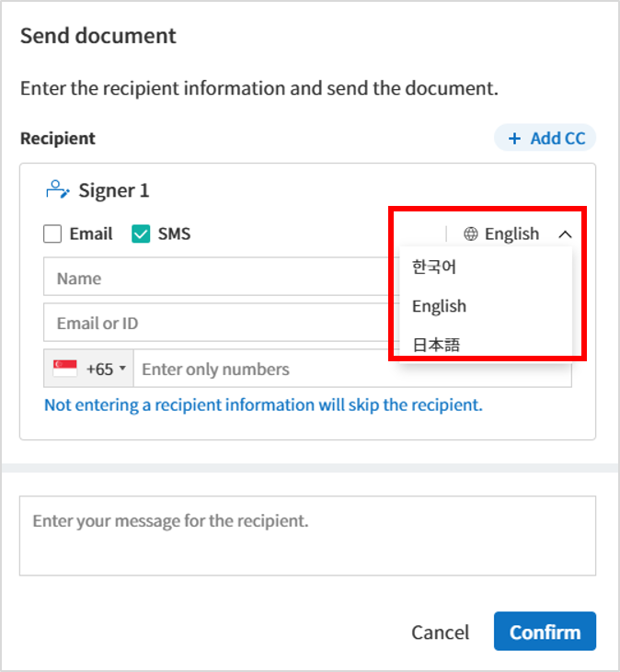The width and height of the screenshot is (620, 672).
Task: Click the Cancel button
Action: (x=440, y=632)
